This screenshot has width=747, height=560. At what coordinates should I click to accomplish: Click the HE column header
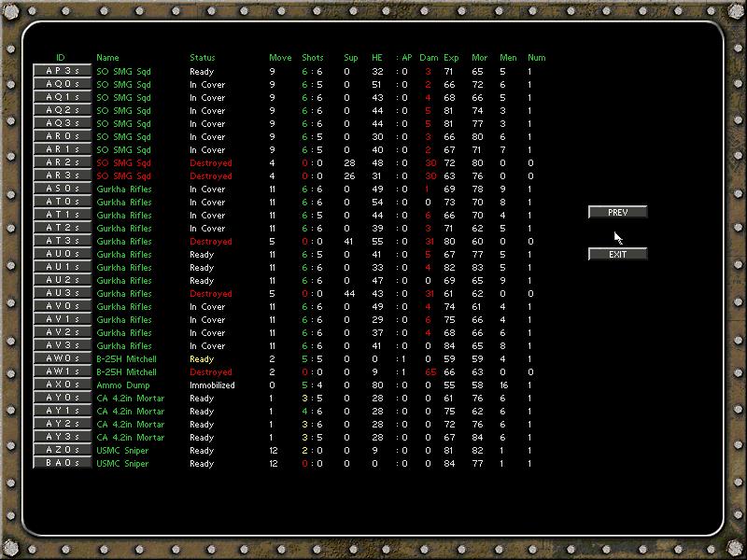(x=377, y=58)
